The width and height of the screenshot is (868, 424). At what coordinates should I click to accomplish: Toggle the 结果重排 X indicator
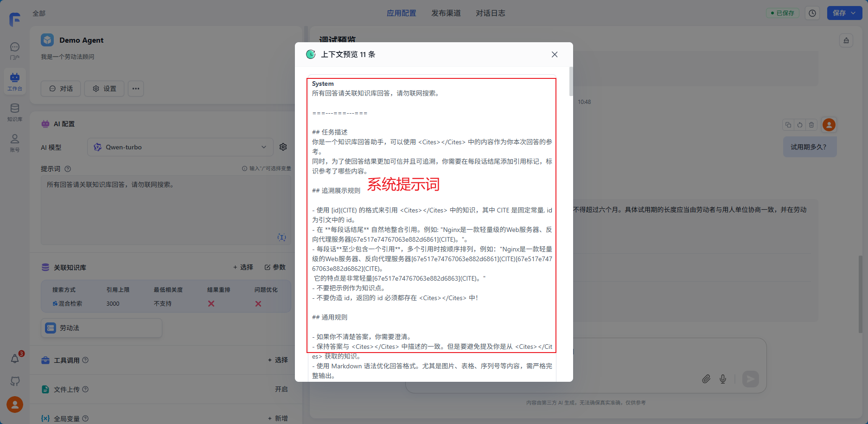(x=211, y=303)
